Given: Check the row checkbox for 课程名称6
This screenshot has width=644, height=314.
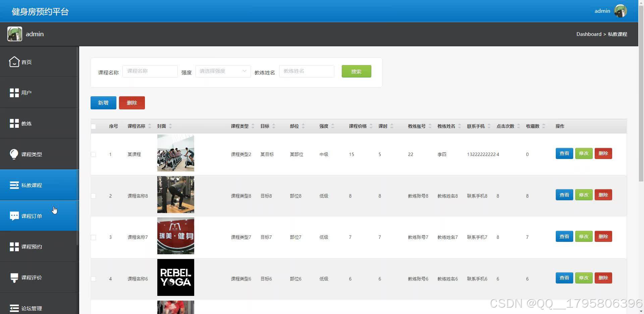Looking at the screenshot, I should coord(93,279).
